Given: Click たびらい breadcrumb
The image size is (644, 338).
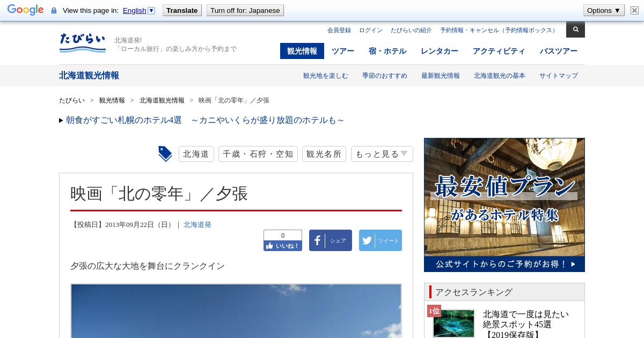Looking at the screenshot, I should (72, 100).
